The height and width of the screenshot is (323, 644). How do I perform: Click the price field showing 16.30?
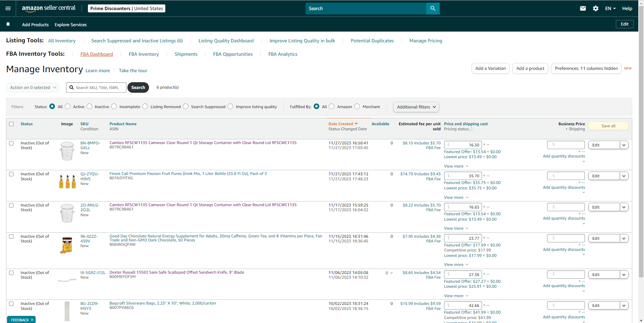click(463, 145)
